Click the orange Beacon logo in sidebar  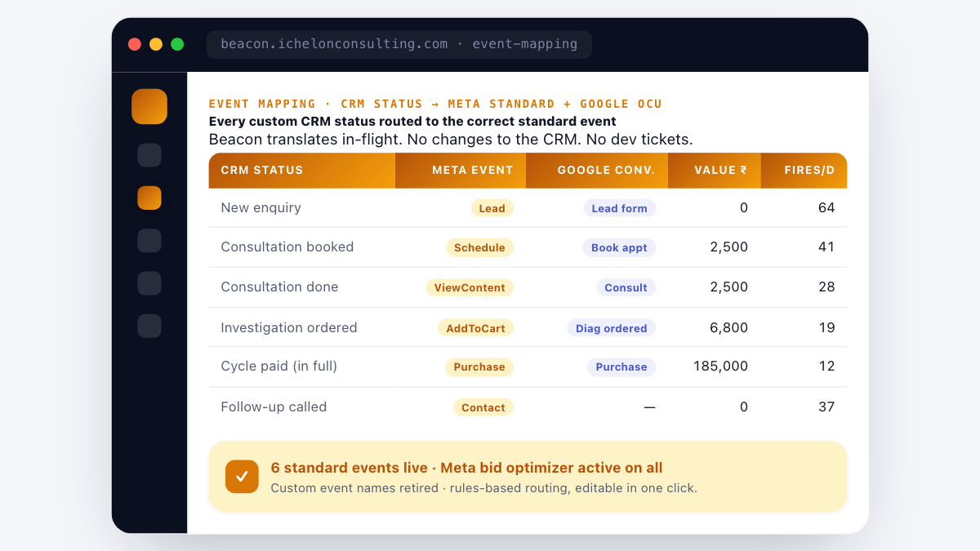pos(149,107)
